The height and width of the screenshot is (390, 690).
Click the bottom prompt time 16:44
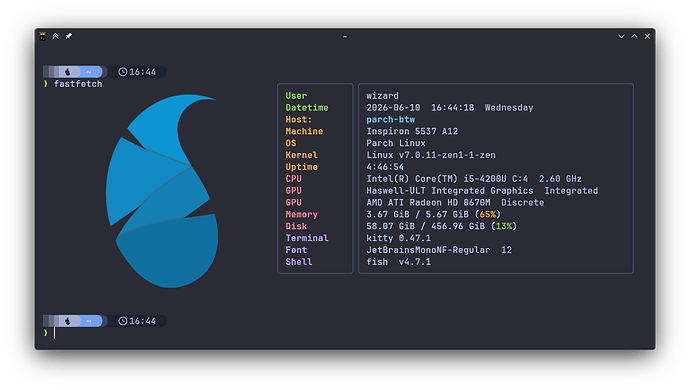pyautogui.click(x=143, y=321)
